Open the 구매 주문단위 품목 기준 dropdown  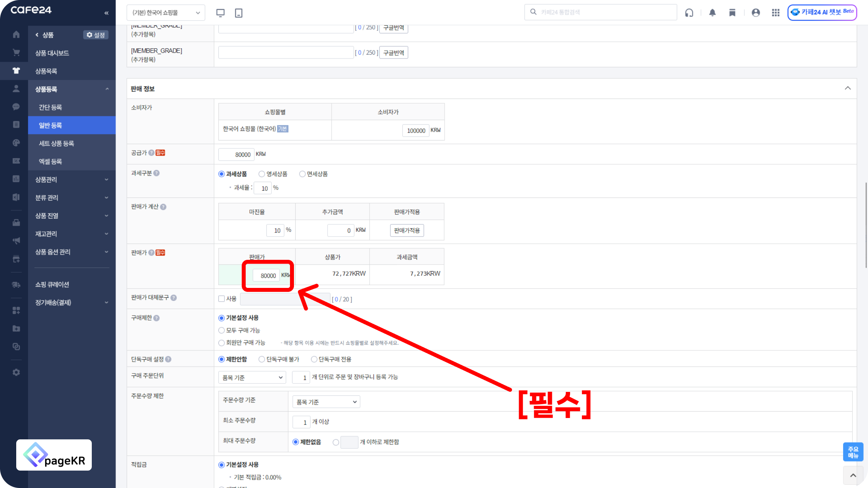pos(252,377)
